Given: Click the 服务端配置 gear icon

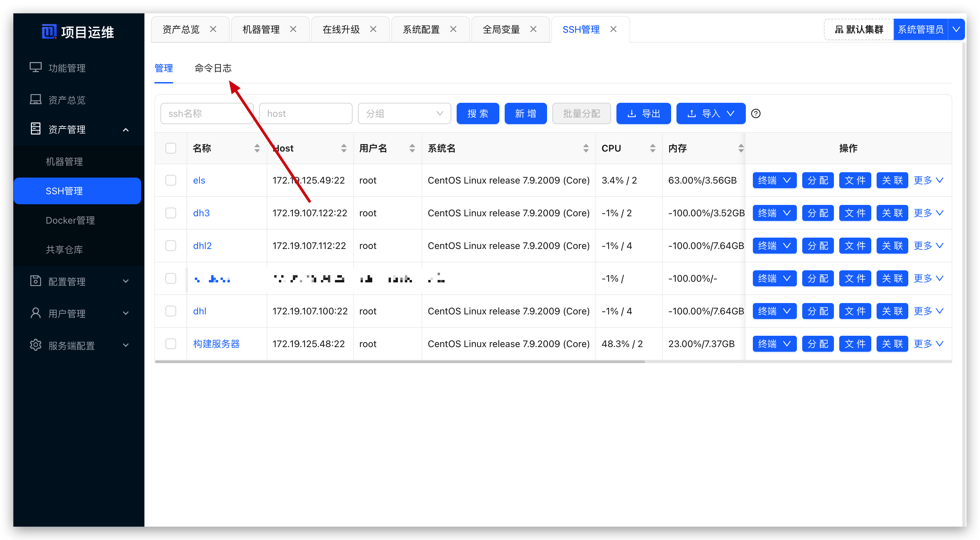Looking at the screenshot, I should coord(35,345).
